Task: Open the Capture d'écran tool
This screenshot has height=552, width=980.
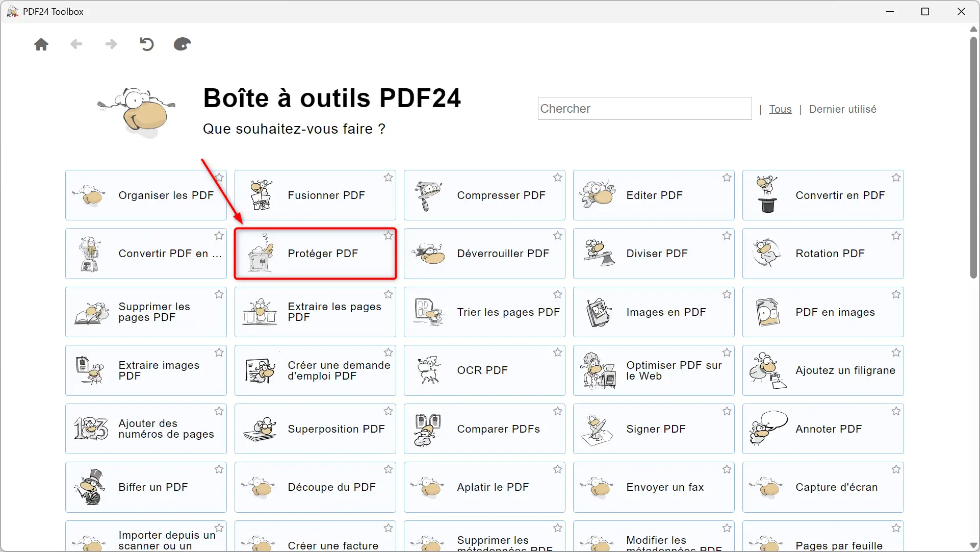Action: (x=823, y=487)
